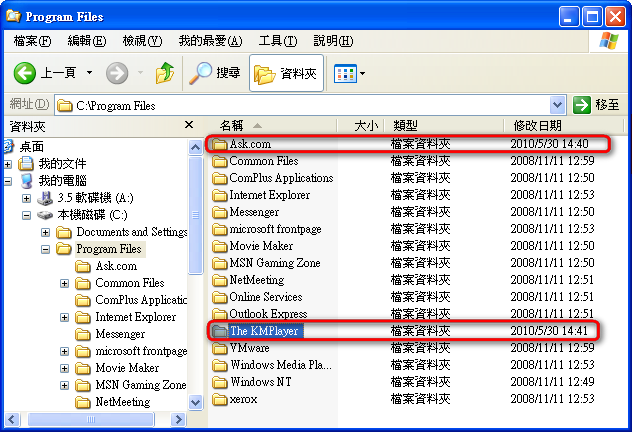Click the Go (移至) button
This screenshot has width=632, height=432.
[x=596, y=105]
